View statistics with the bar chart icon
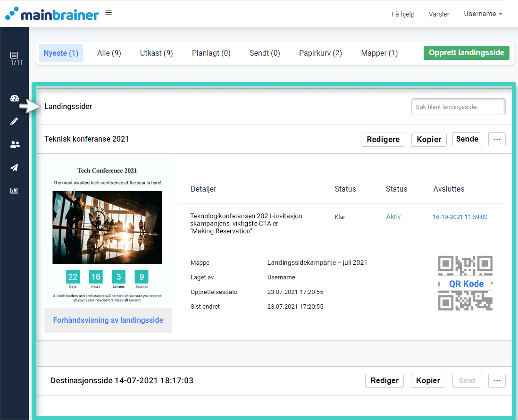This screenshot has height=420, width=518. click(14, 190)
